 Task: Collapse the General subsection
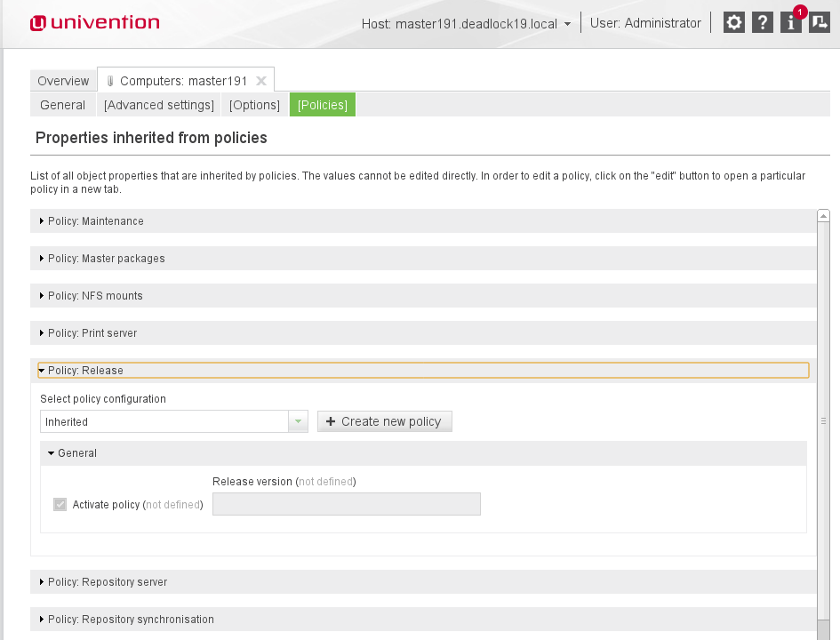coord(77,453)
